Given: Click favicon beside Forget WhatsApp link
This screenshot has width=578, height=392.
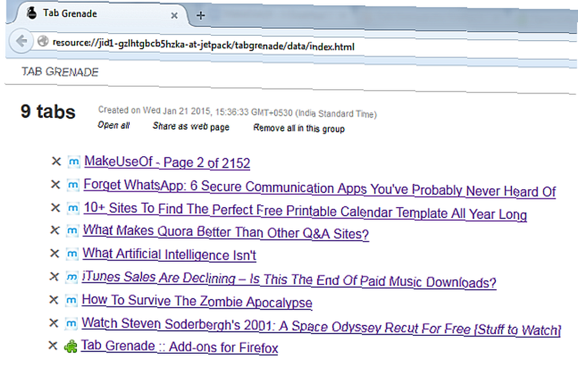Looking at the screenshot, I should click(73, 185).
